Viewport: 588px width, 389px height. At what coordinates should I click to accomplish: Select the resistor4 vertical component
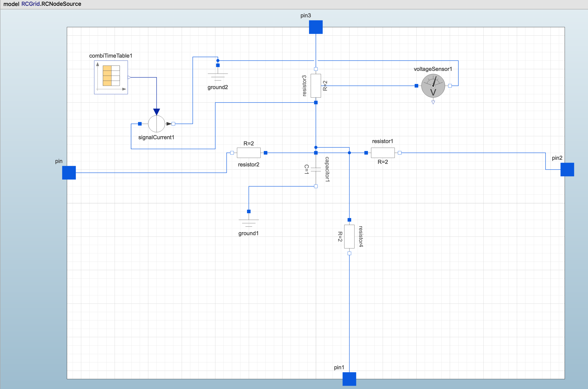[349, 236]
